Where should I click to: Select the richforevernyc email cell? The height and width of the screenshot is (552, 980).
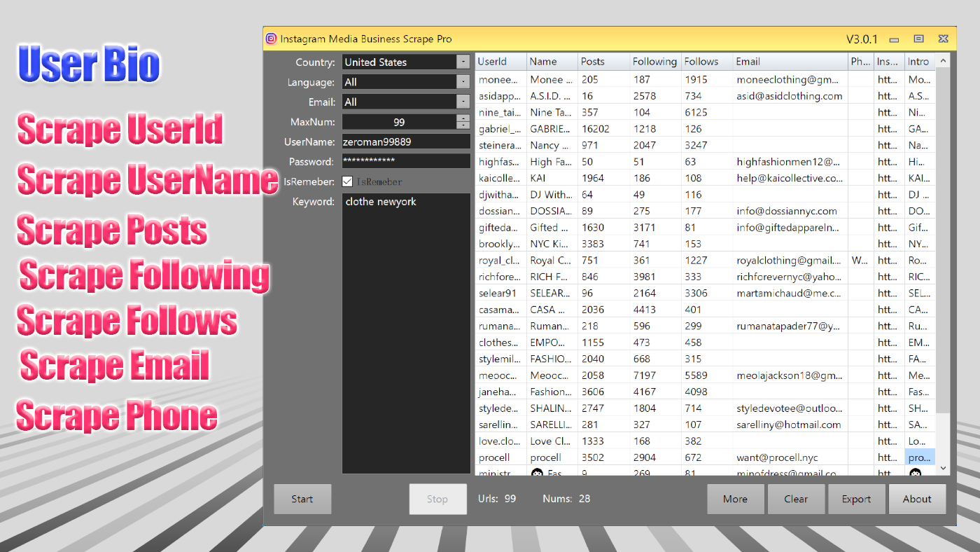(790, 277)
